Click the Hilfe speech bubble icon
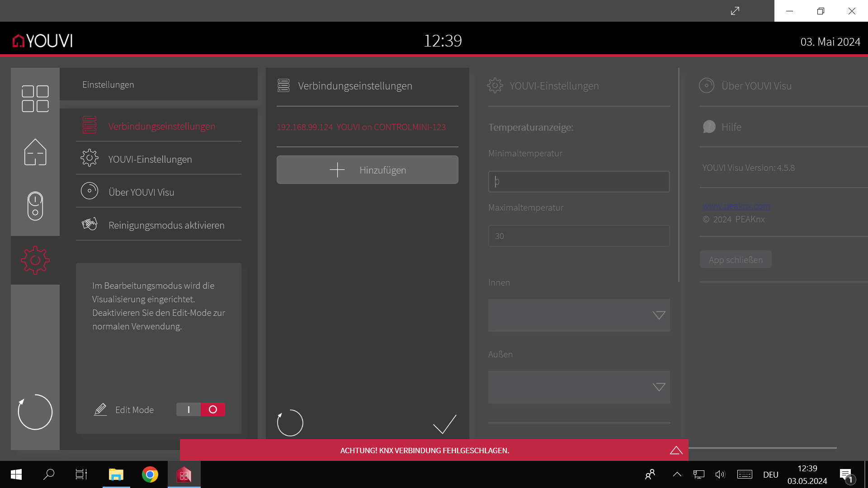 tap(709, 127)
